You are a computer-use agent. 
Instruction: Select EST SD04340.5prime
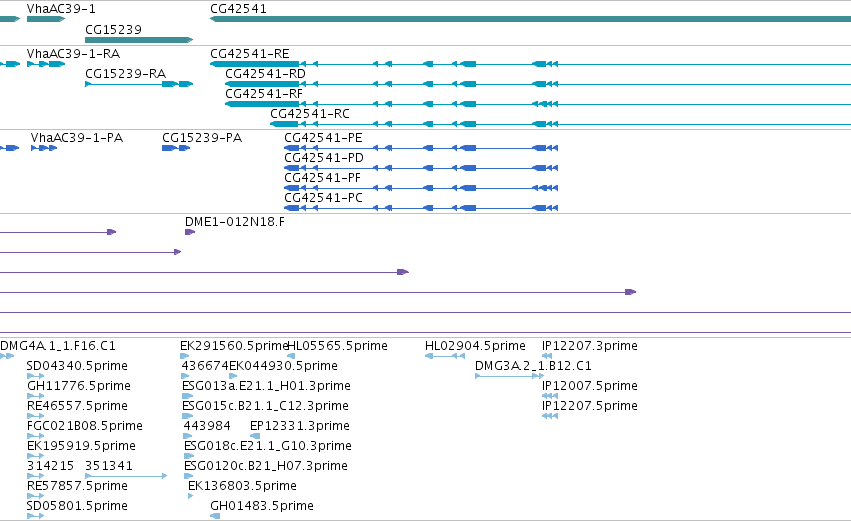click(x=77, y=366)
